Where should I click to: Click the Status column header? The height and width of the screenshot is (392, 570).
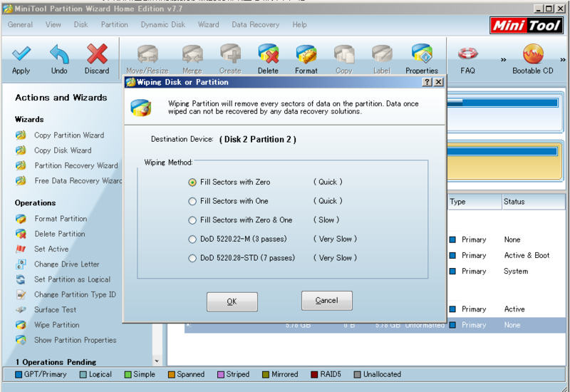[533, 202]
